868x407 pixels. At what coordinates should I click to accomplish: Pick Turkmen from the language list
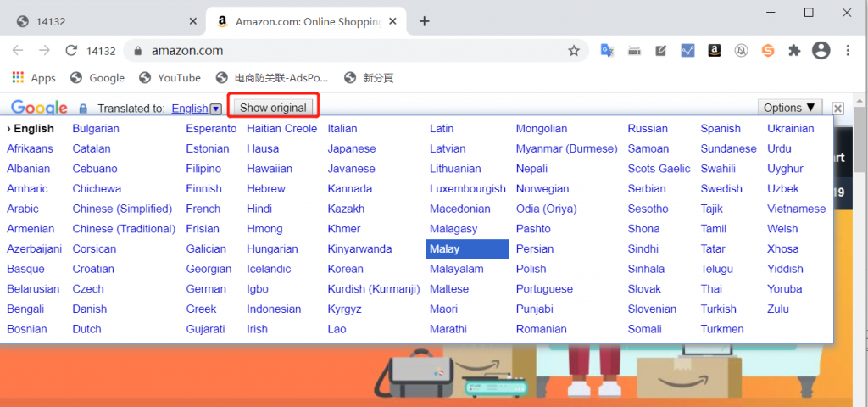tap(722, 329)
